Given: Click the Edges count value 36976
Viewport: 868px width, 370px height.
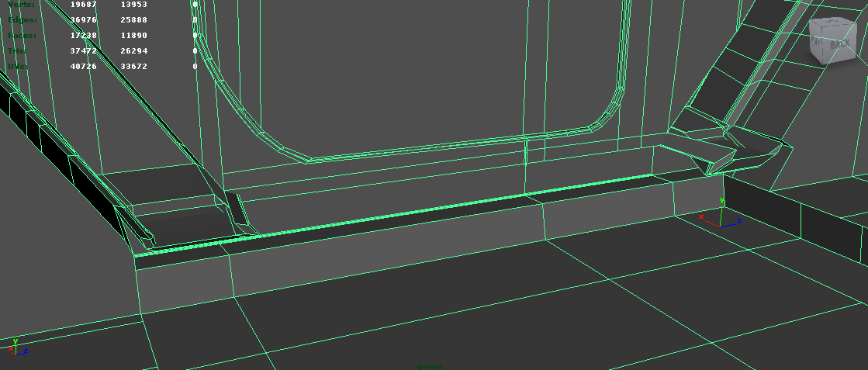Looking at the screenshot, I should [x=84, y=19].
